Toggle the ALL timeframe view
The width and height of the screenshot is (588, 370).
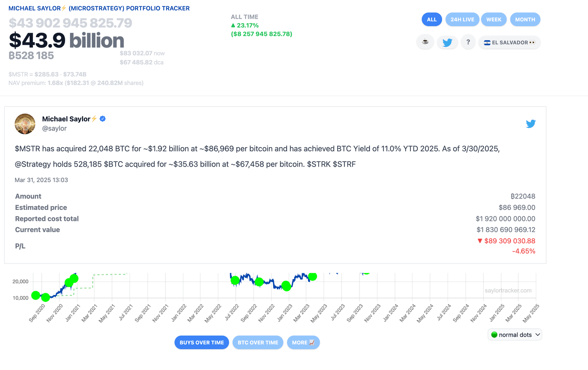pyautogui.click(x=431, y=19)
